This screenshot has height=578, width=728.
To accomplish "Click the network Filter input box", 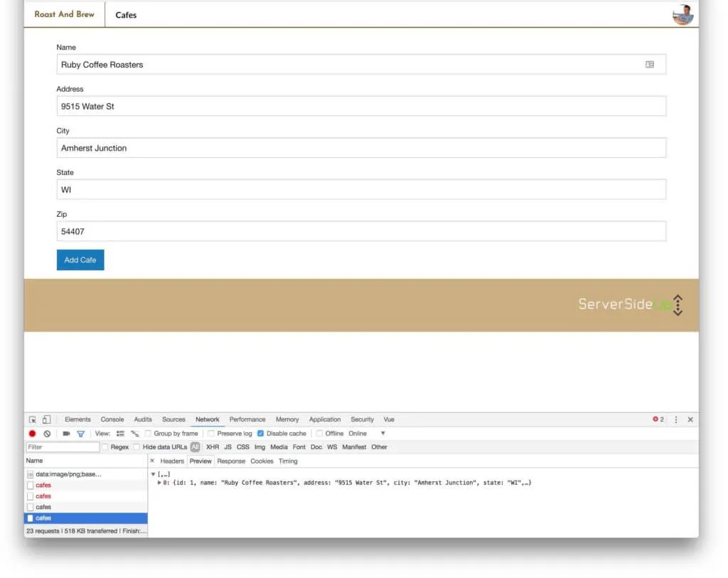I will 63,447.
